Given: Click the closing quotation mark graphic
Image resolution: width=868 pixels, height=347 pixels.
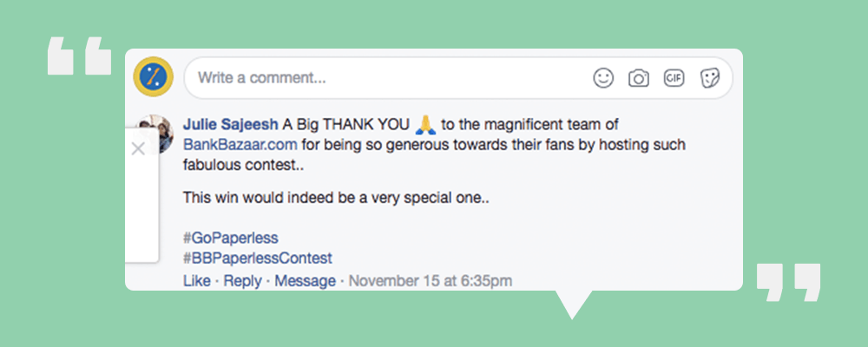Looking at the screenshot, I should (787, 282).
